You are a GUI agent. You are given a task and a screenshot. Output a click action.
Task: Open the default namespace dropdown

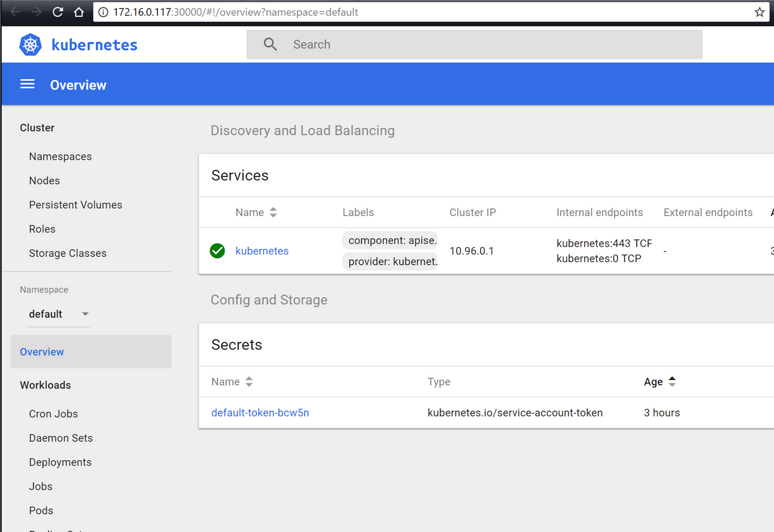pos(59,314)
